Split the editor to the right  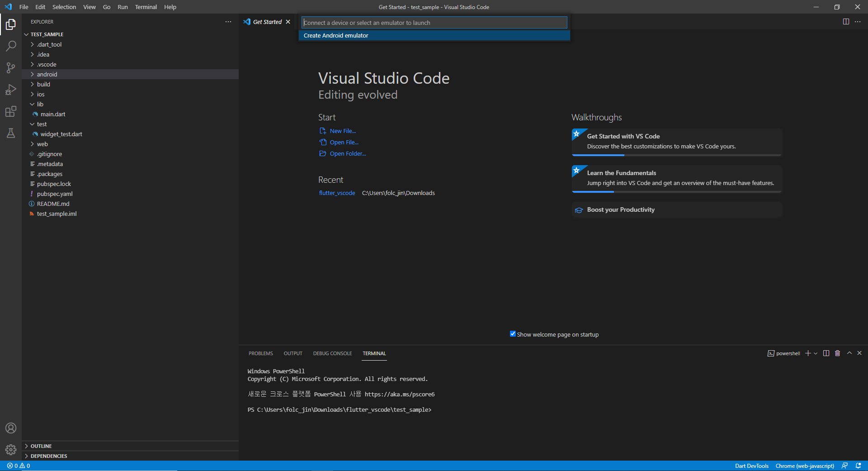(x=846, y=22)
